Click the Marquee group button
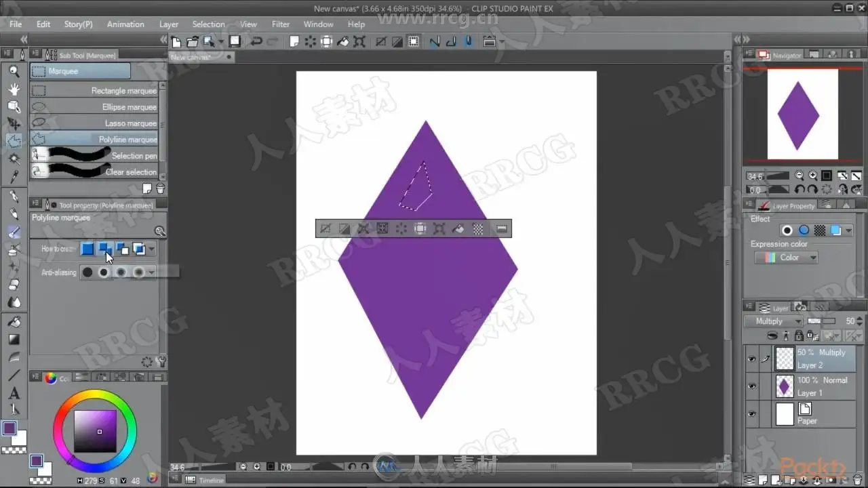Viewport: 868px width, 488px height. (80, 71)
